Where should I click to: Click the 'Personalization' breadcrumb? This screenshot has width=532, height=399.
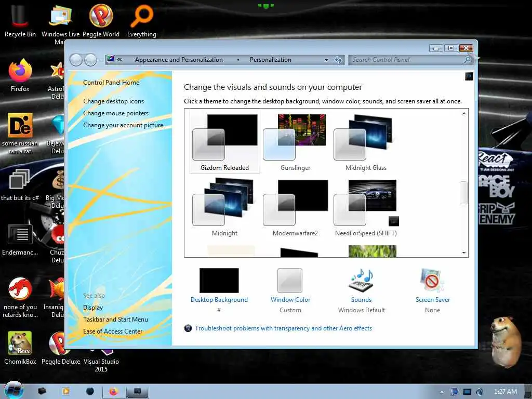[270, 60]
